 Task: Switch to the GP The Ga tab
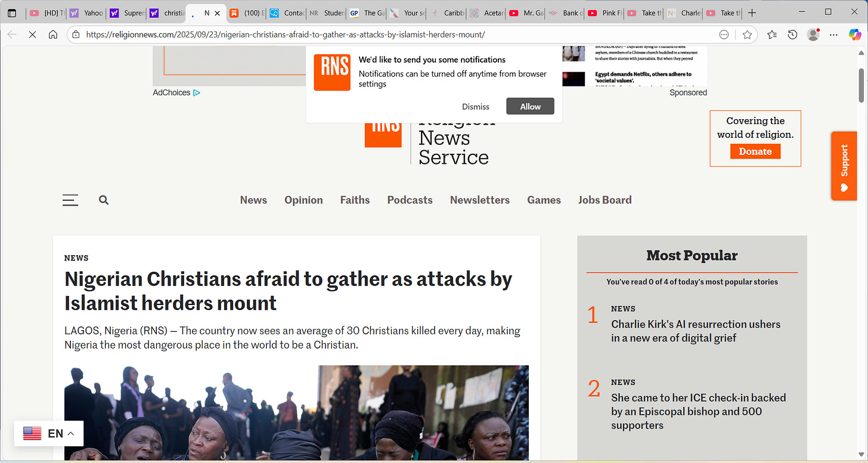click(x=366, y=13)
